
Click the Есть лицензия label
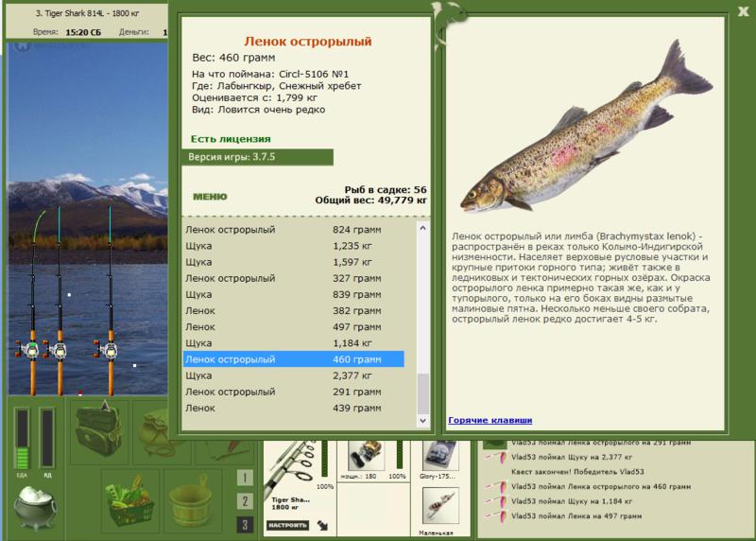point(231,139)
